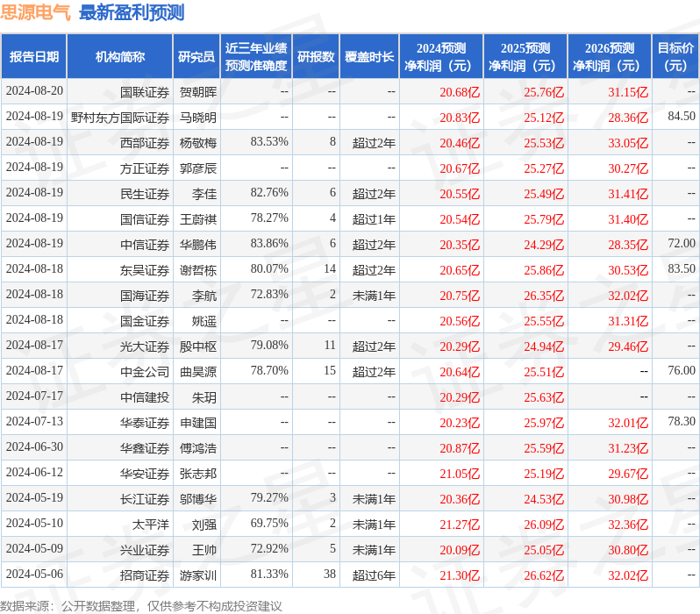Image resolution: width=700 pixels, height=614 pixels.
Task: Click the 目标价 column header
Action: [x=675, y=57]
